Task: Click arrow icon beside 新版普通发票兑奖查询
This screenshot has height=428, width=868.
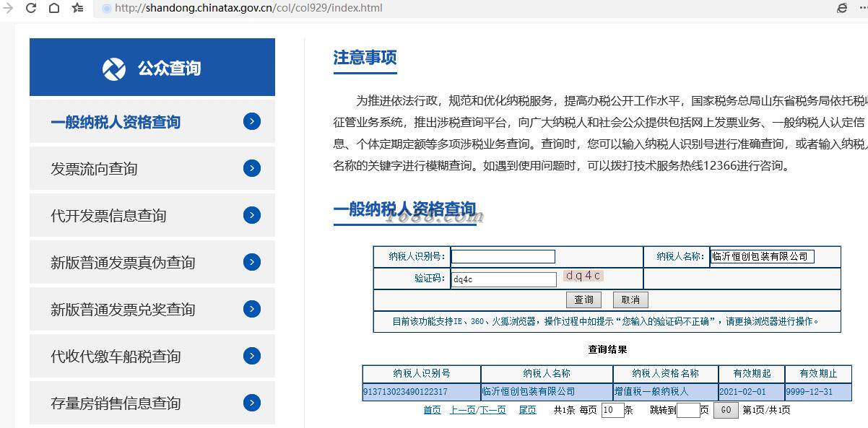Action: (x=252, y=309)
